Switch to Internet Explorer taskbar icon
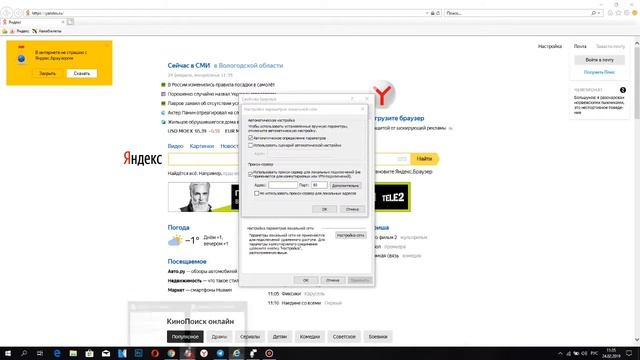The image size is (640, 360). [x=236, y=353]
